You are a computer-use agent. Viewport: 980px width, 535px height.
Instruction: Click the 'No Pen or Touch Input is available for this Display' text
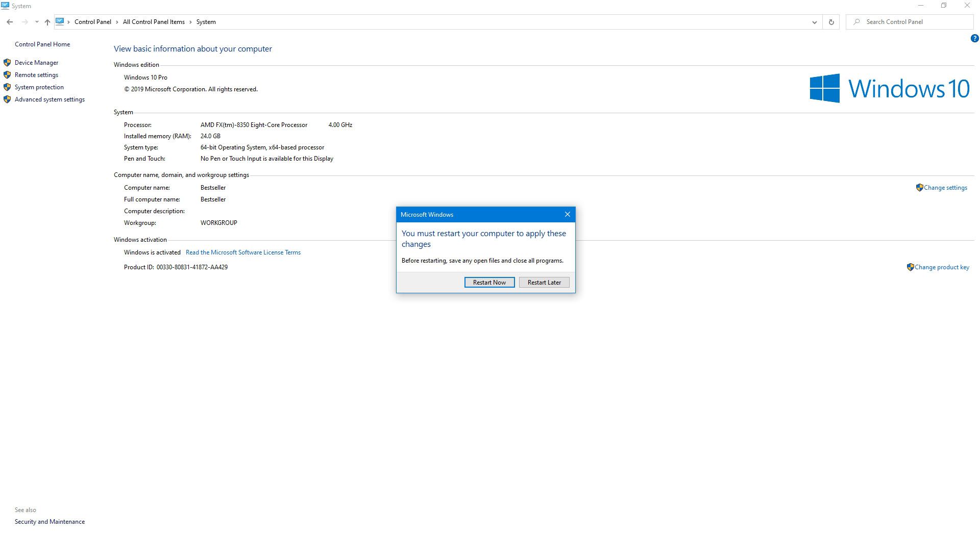267,159
